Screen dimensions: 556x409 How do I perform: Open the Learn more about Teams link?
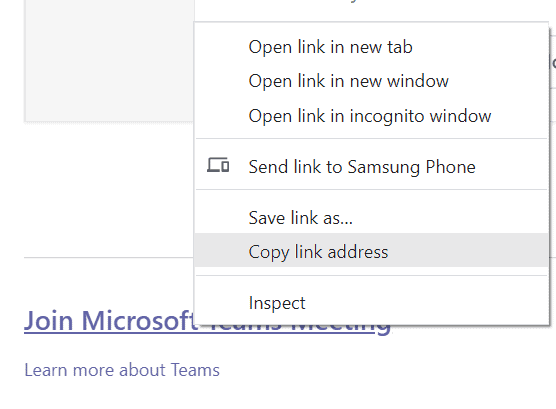(122, 370)
